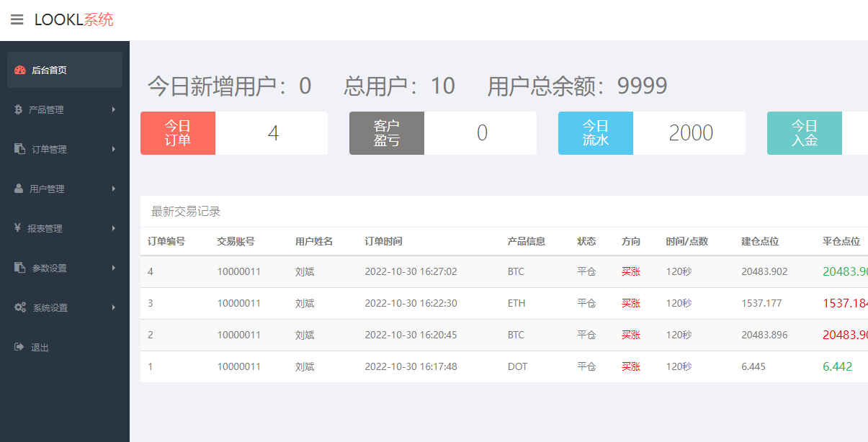Click the icon beside 参数设置
This screenshot has width=868, height=442.
click(20, 268)
